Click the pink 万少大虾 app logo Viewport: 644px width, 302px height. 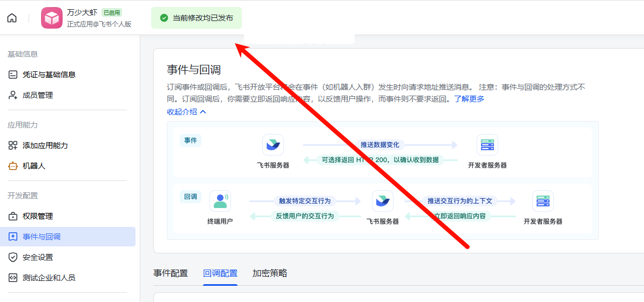click(x=52, y=18)
